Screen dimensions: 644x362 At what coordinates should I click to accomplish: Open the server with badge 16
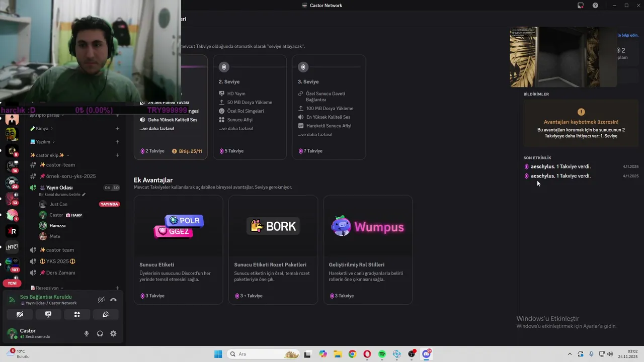point(12,166)
